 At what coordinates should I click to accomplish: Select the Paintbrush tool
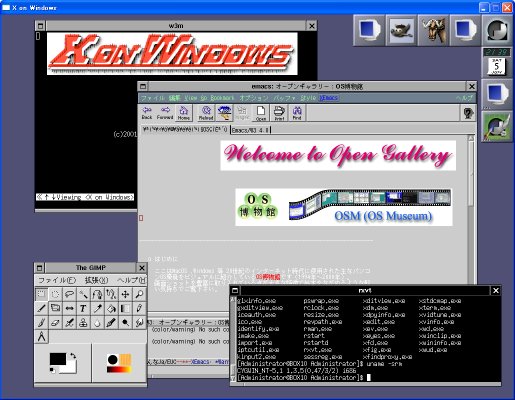(41, 322)
